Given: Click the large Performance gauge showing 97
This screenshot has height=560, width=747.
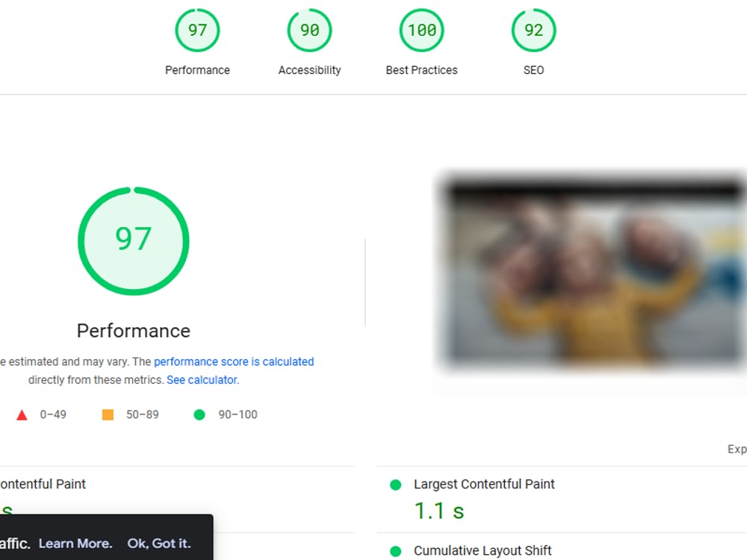Looking at the screenshot, I should point(134,241).
